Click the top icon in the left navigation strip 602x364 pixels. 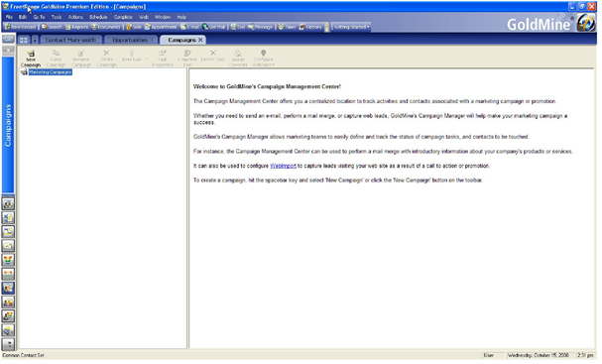[8, 40]
